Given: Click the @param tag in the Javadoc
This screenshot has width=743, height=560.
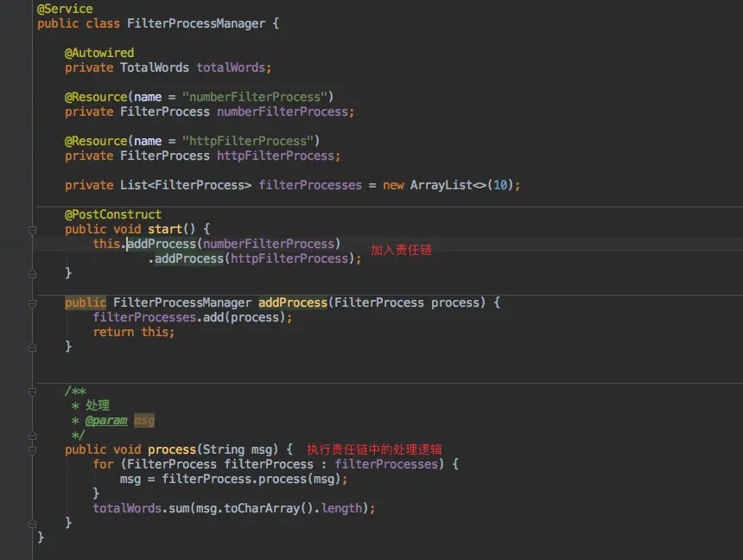Looking at the screenshot, I should point(106,420).
